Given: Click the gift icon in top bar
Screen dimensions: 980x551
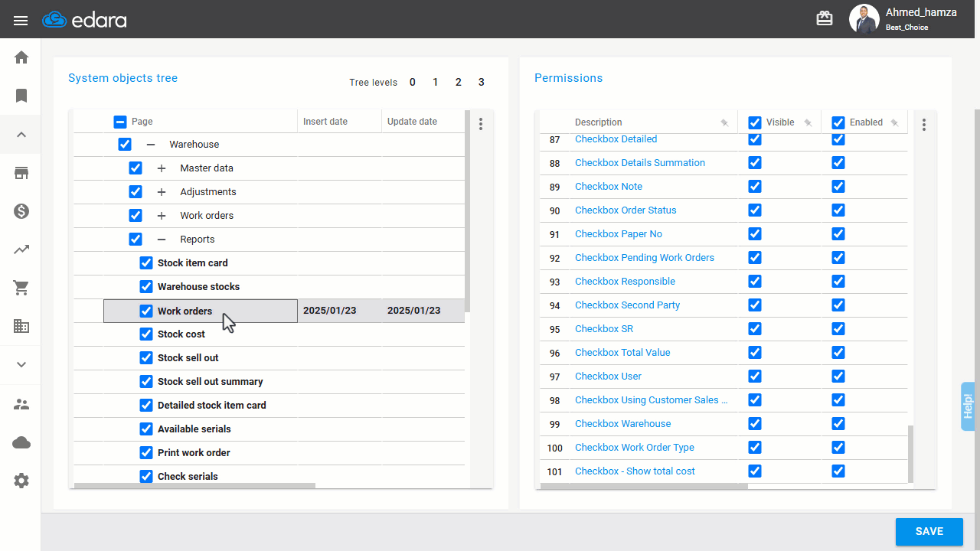Looking at the screenshot, I should pyautogui.click(x=825, y=18).
